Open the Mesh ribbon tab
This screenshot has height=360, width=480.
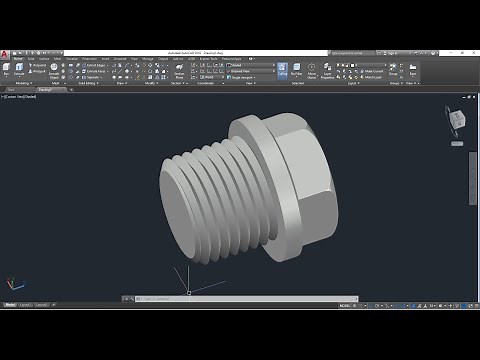tap(57, 59)
